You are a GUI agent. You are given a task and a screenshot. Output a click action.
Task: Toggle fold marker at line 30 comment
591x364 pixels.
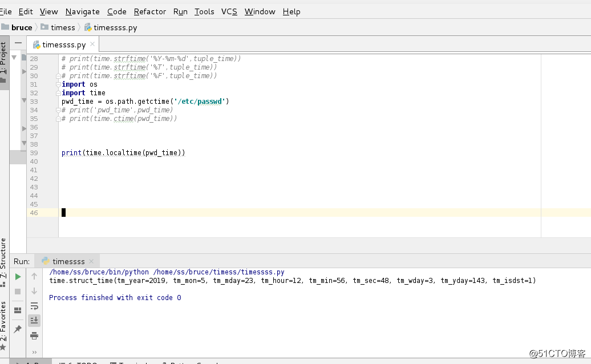[58, 76]
